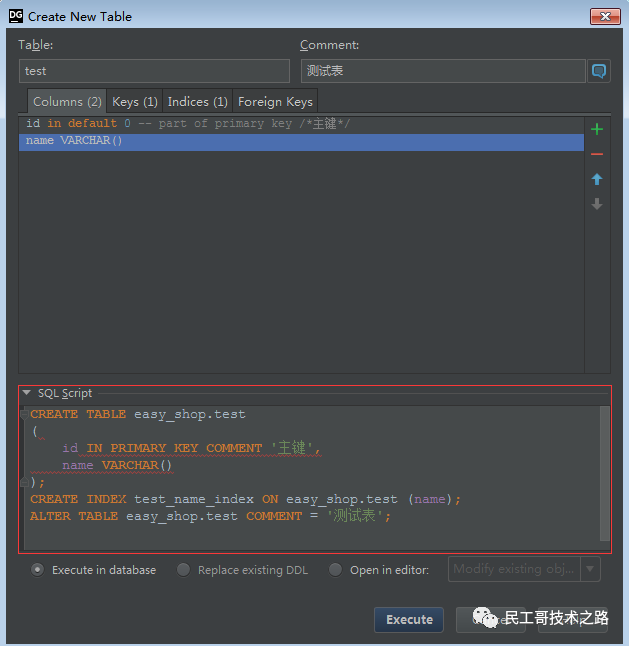Remove selected column with minus icon
Viewport: 629px width, 646px height.
point(597,154)
